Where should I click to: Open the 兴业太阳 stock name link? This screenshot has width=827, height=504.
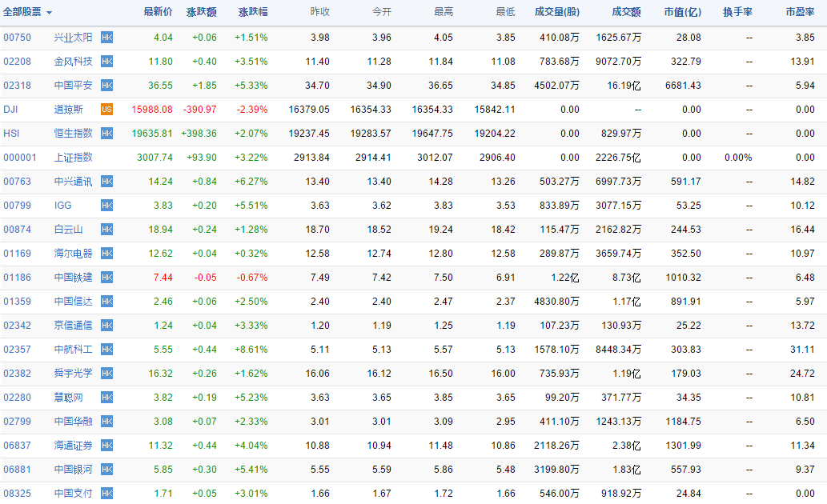(x=74, y=38)
